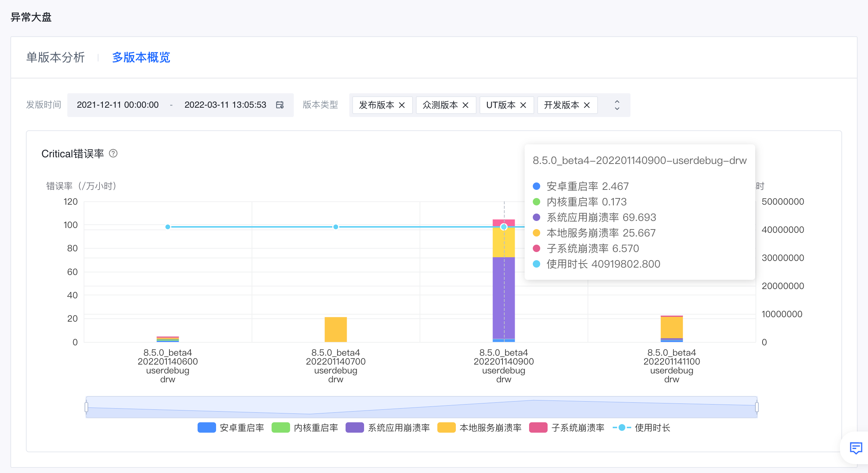
Task: Click the 发版时间 label
Action: (x=44, y=105)
